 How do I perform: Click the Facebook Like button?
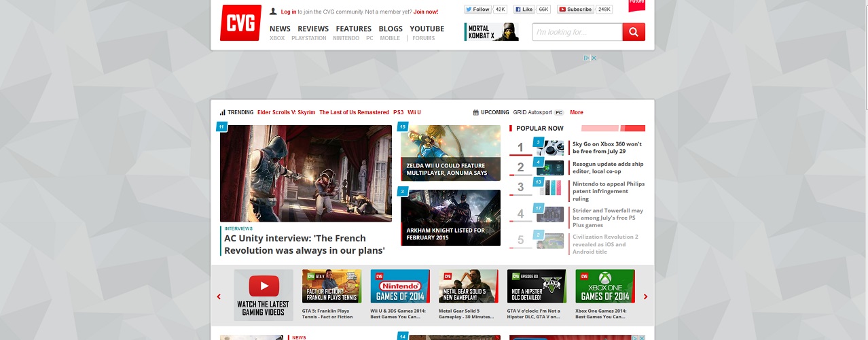click(x=524, y=10)
